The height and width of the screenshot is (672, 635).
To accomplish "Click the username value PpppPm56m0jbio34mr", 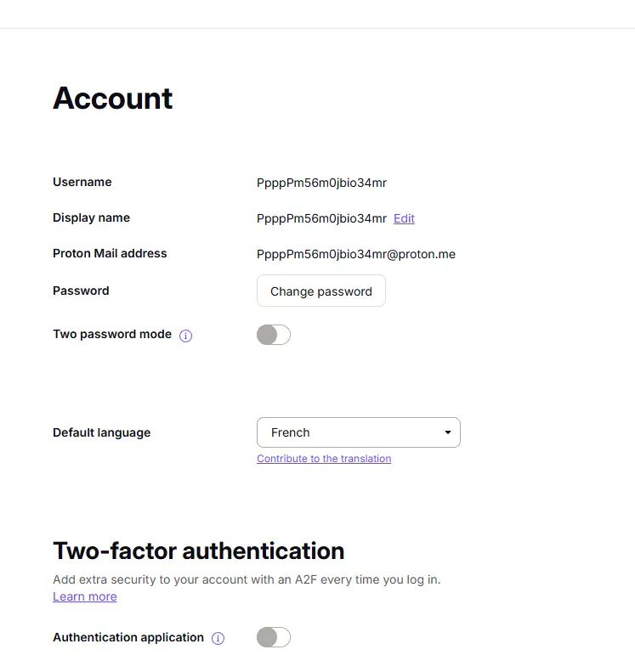I will coord(321,183).
